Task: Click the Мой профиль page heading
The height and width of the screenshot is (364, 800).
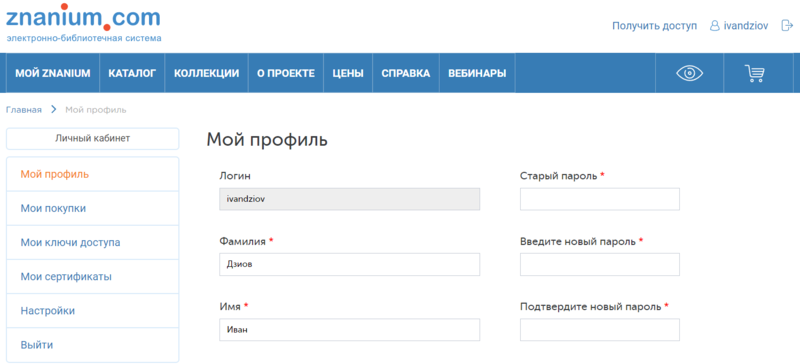Action: (267, 140)
